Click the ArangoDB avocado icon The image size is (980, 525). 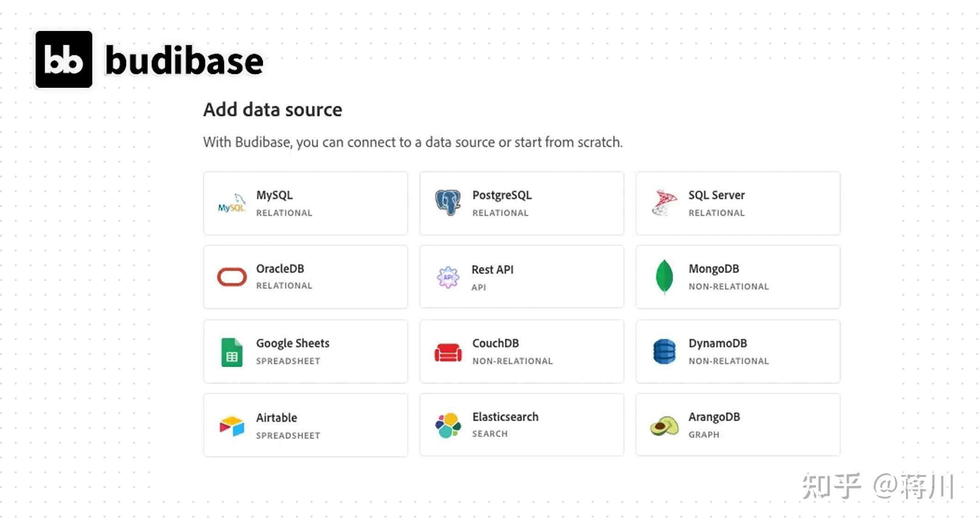pyautogui.click(x=664, y=426)
